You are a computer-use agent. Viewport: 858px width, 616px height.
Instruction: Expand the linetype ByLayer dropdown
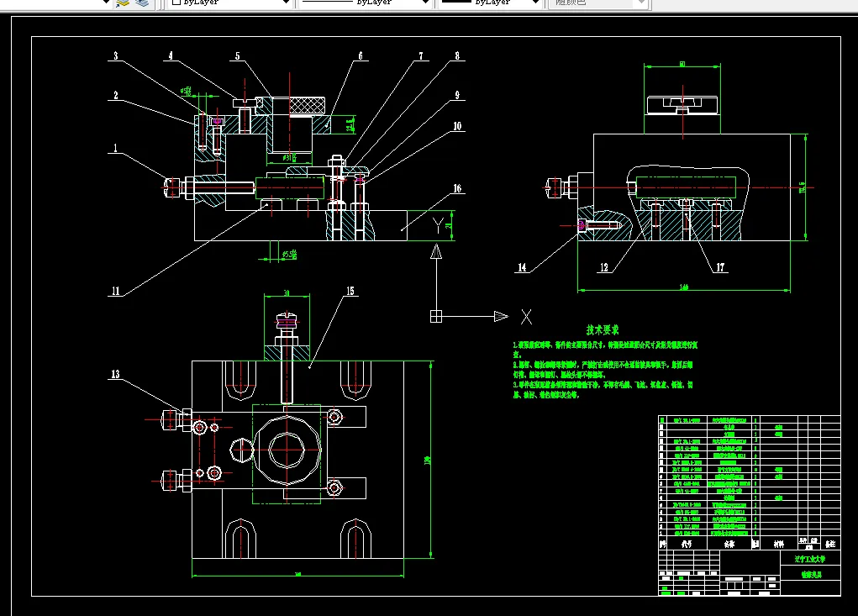[424, 3]
